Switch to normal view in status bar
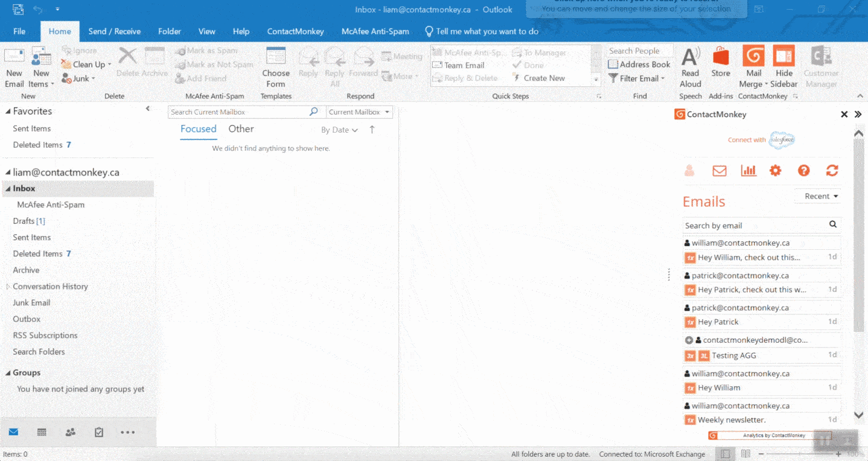The image size is (868, 461). pyautogui.click(x=726, y=454)
